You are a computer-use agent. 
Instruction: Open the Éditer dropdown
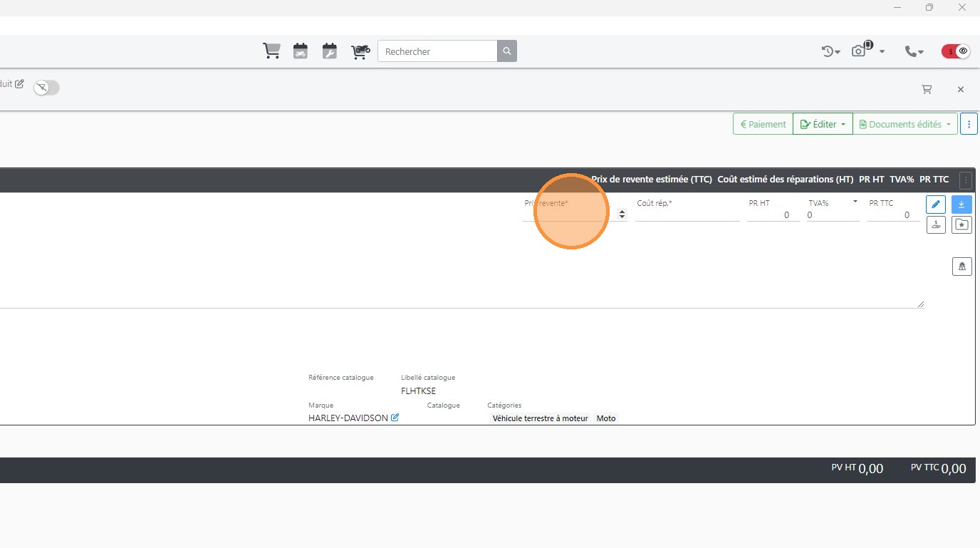(823, 124)
